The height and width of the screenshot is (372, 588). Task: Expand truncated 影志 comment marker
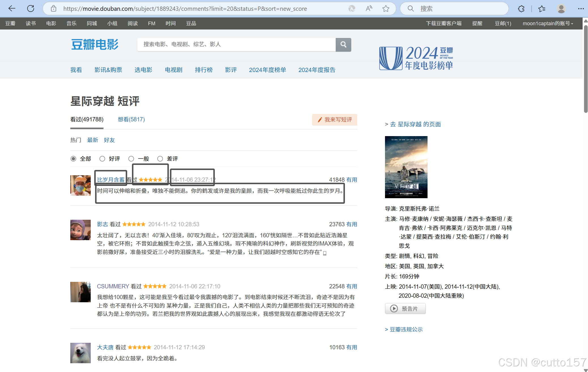[x=325, y=253]
